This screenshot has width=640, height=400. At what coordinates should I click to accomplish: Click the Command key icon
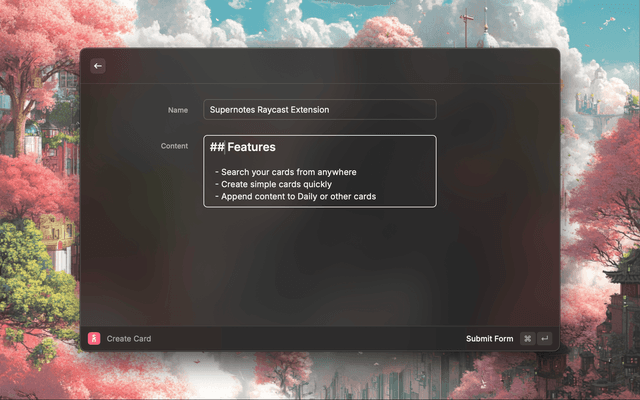point(527,338)
